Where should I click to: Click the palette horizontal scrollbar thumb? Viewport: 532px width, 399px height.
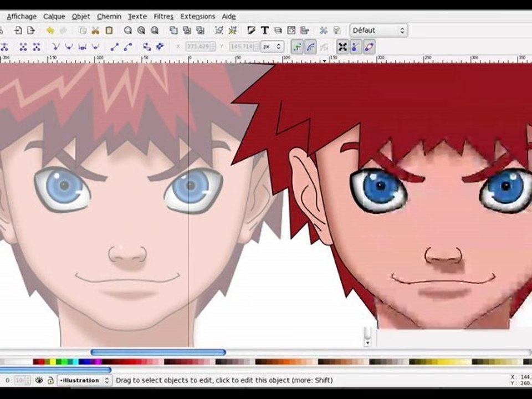click(55, 370)
